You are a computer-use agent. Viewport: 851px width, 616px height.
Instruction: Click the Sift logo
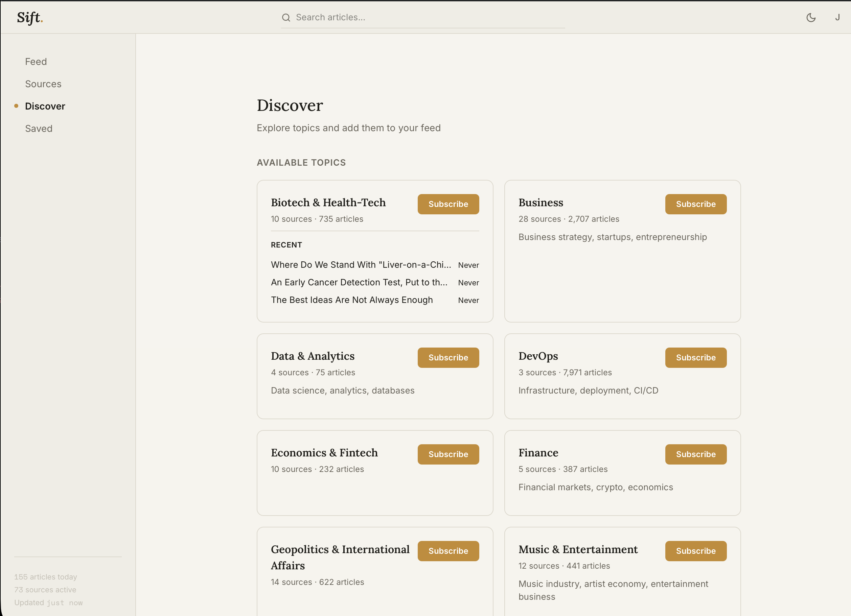pyautogui.click(x=29, y=17)
